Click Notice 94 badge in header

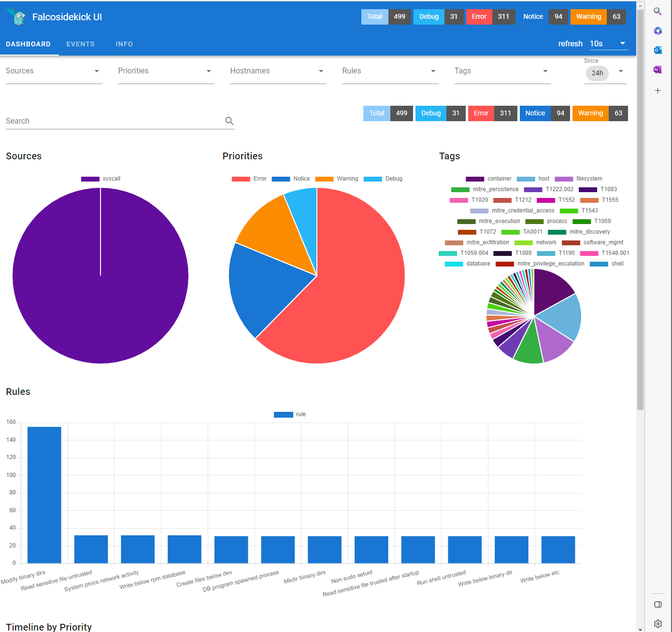[x=543, y=16]
